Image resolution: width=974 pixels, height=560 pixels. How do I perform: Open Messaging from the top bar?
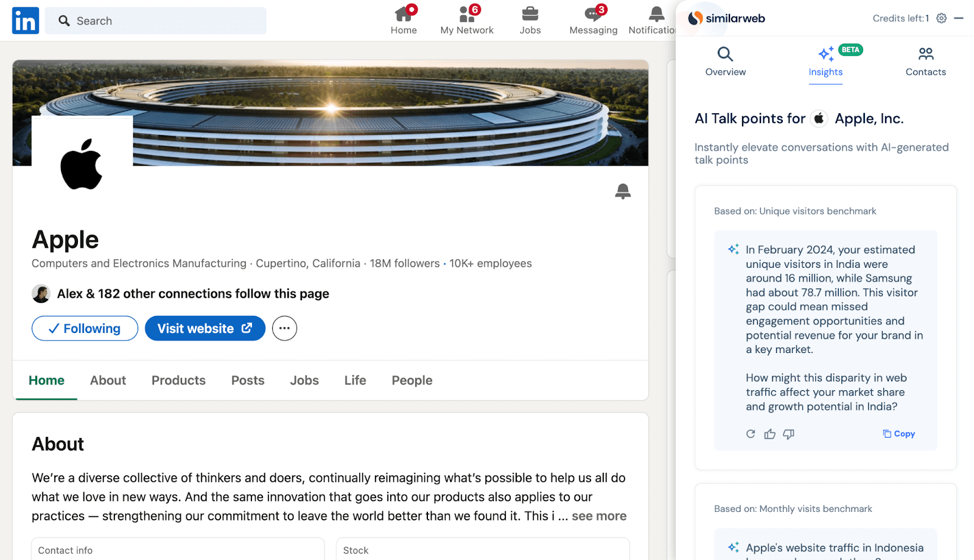(594, 21)
